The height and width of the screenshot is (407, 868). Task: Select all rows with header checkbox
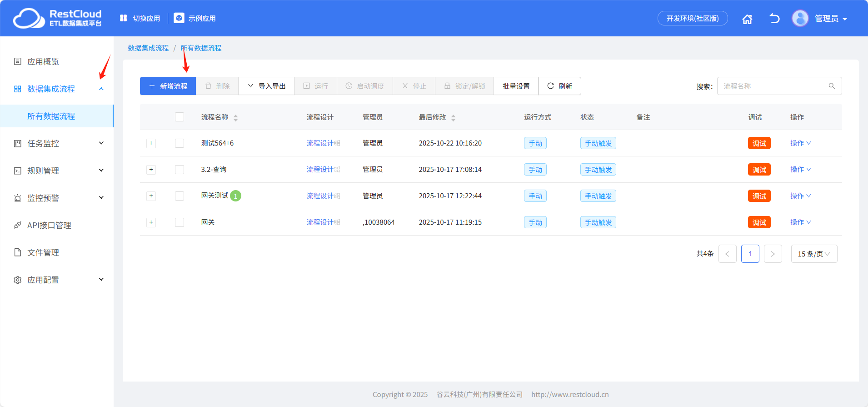tap(180, 117)
